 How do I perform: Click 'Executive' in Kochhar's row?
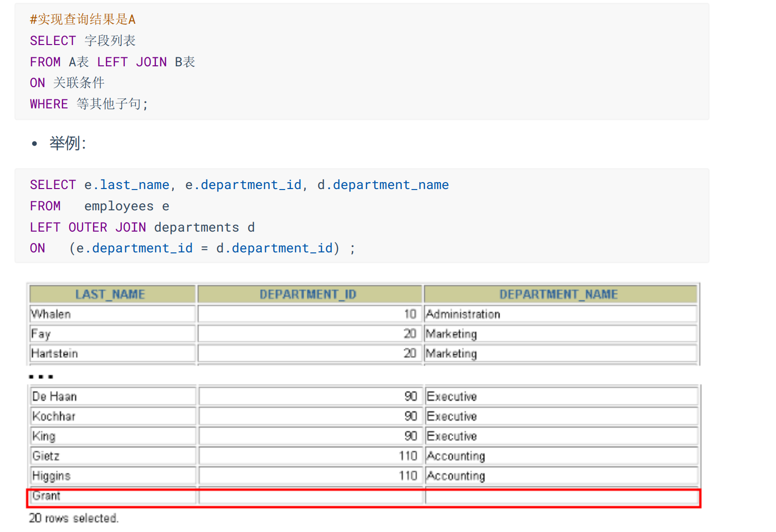(x=452, y=416)
